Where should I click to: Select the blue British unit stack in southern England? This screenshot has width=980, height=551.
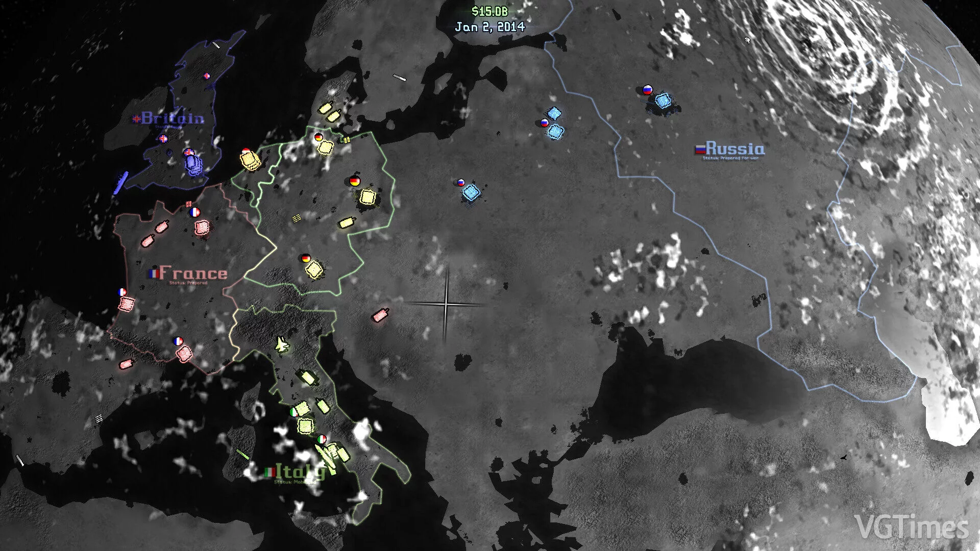(194, 166)
